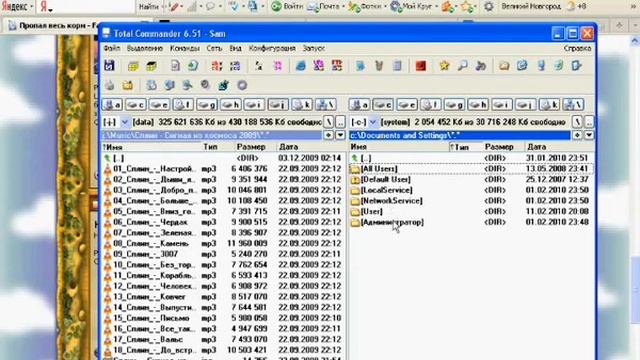
Task: Select mp3 file 13_Сплин_-_Ковчег
Action: click(x=223, y=297)
